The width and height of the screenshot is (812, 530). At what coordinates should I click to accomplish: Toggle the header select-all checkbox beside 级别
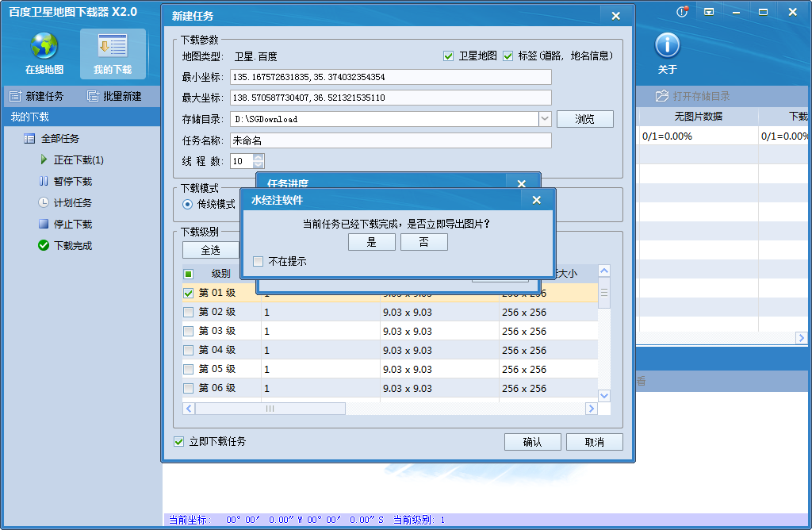point(189,274)
